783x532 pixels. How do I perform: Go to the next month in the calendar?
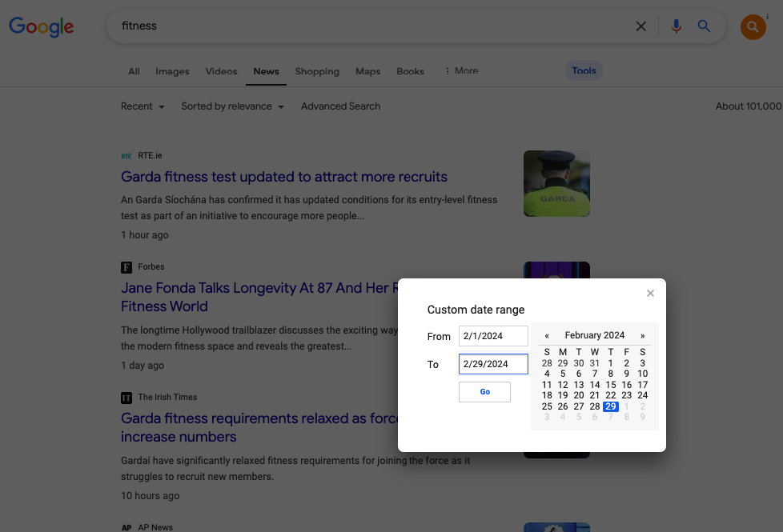coord(643,335)
